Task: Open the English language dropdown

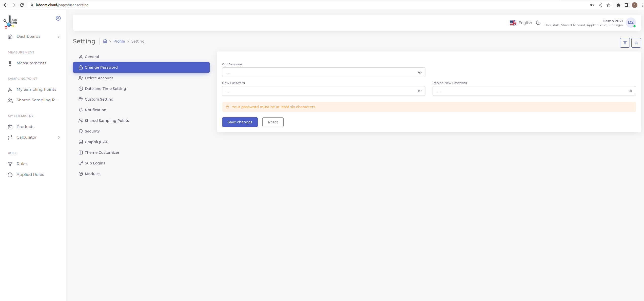Action: (521, 23)
